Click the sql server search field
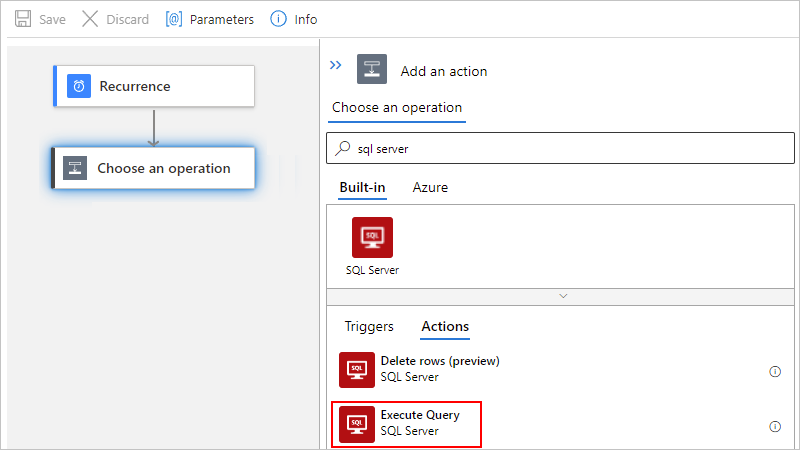Image resolution: width=800 pixels, height=450 pixels. (560, 148)
